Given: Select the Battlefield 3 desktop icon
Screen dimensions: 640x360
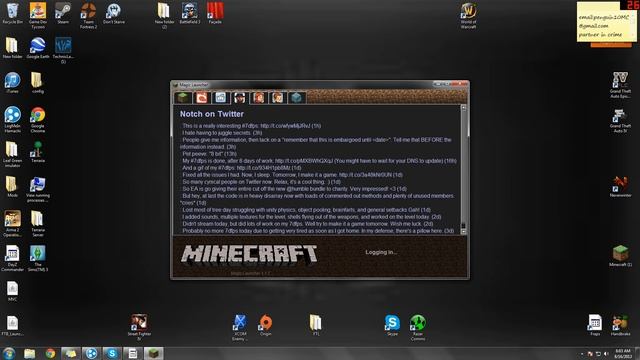Looking at the screenshot, I should click(190, 13).
